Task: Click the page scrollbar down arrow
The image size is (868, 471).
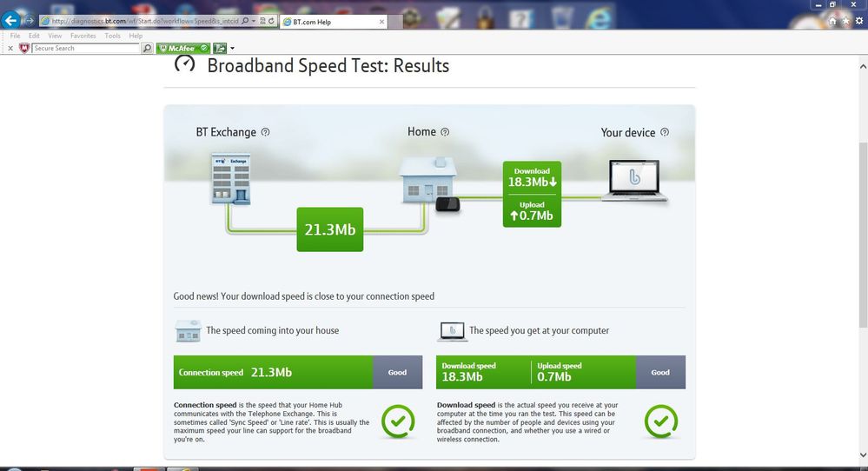Action: coord(863,455)
